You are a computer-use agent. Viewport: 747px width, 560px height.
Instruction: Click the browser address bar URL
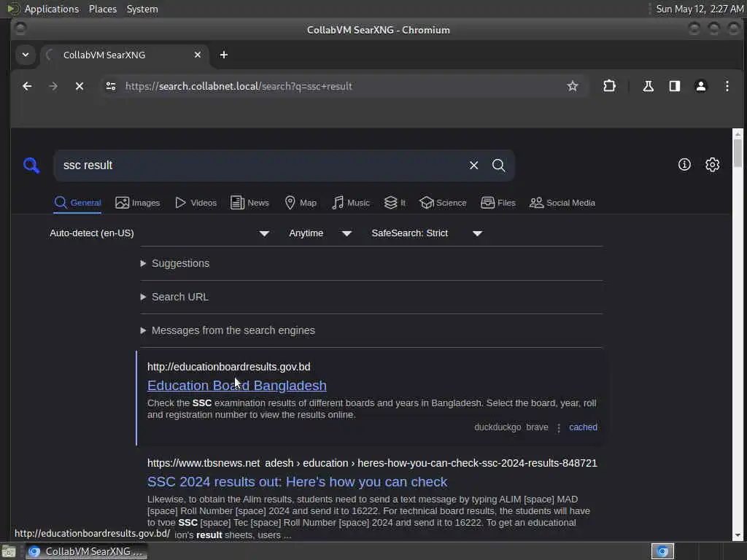click(x=239, y=86)
